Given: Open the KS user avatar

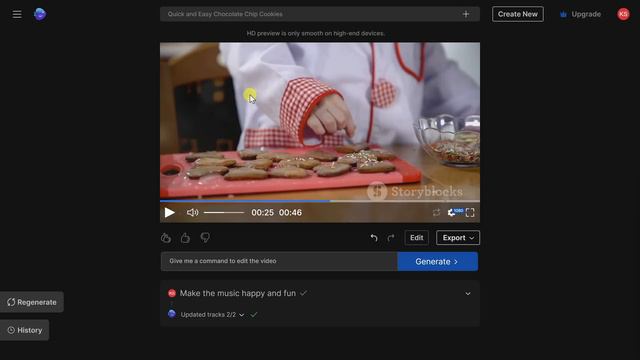Looking at the screenshot, I should click(623, 14).
